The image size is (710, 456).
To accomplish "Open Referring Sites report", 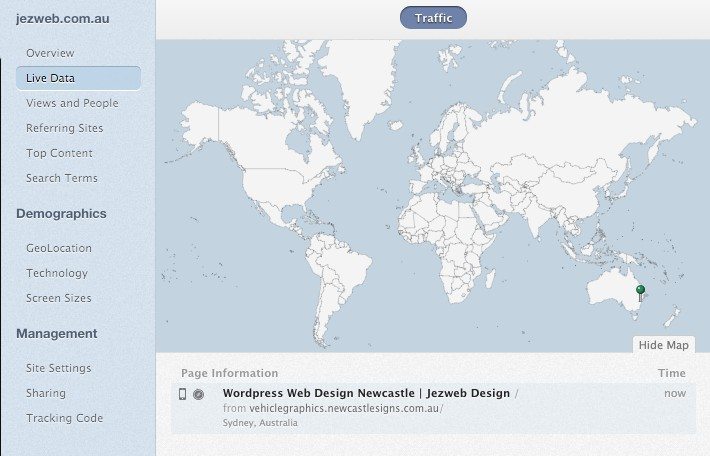I will 64,128.
